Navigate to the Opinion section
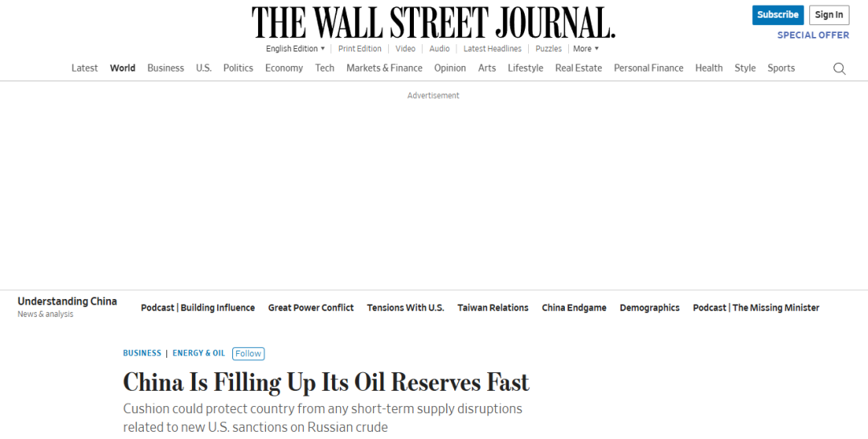 pyautogui.click(x=450, y=68)
